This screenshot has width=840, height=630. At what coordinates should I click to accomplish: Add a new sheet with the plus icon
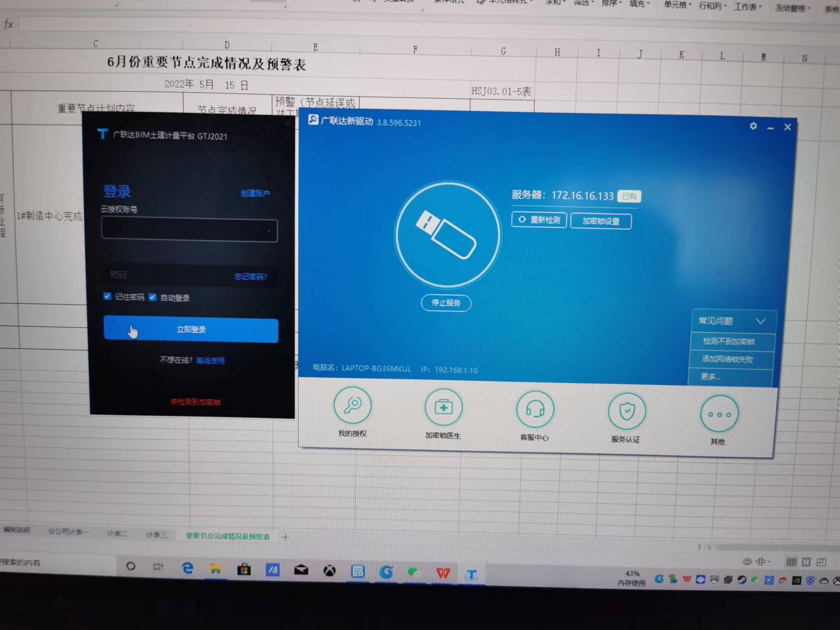tap(286, 537)
